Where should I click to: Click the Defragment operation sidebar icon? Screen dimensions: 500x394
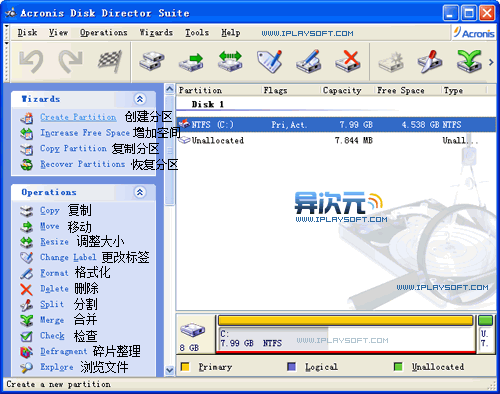point(26,352)
